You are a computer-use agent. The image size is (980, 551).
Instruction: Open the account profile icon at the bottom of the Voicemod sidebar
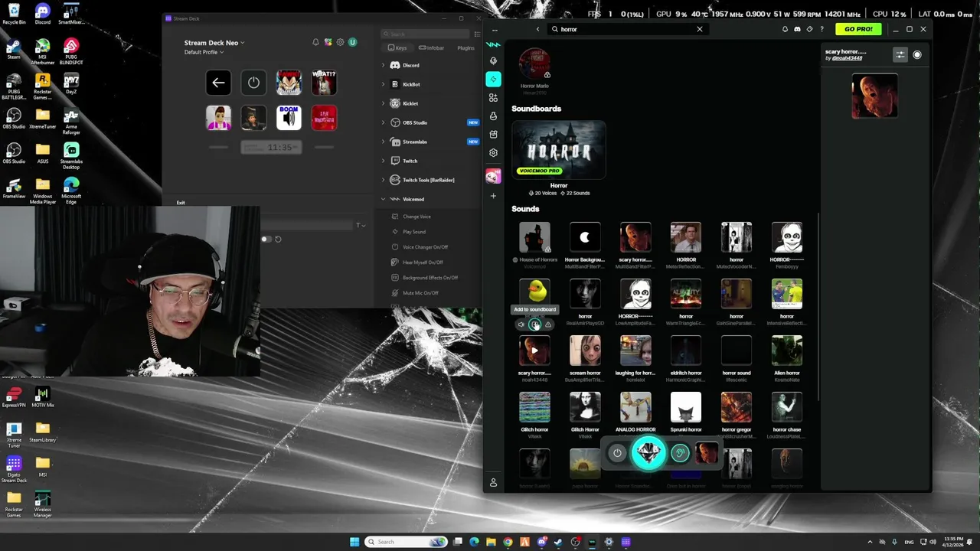click(x=493, y=483)
